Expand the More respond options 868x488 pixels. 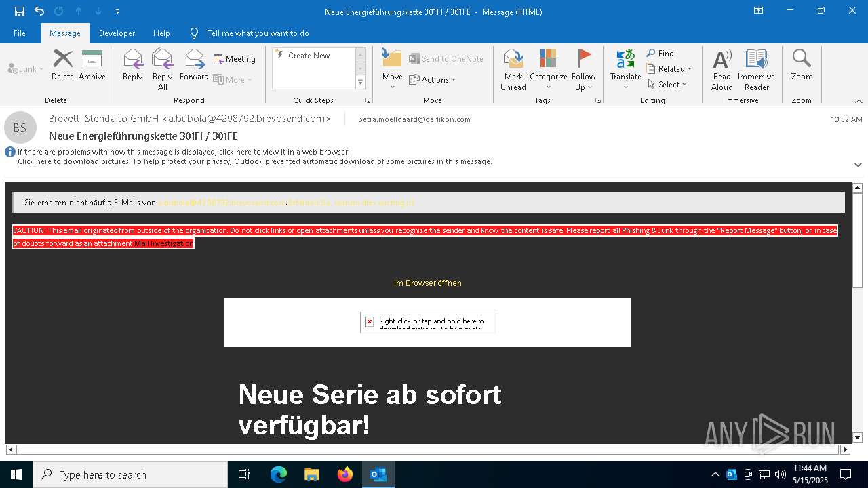[x=233, y=79]
